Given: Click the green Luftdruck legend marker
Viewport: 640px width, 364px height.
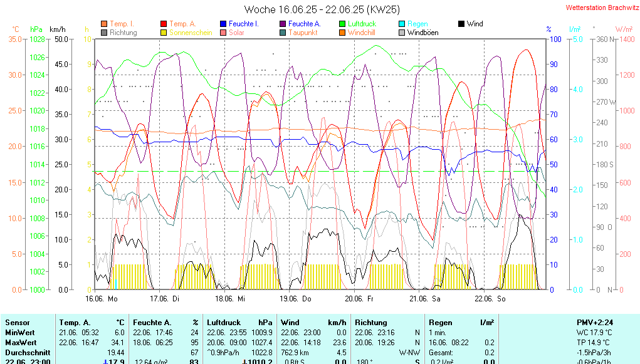Looking at the screenshot, I should pyautogui.click(x=343, y=24).
